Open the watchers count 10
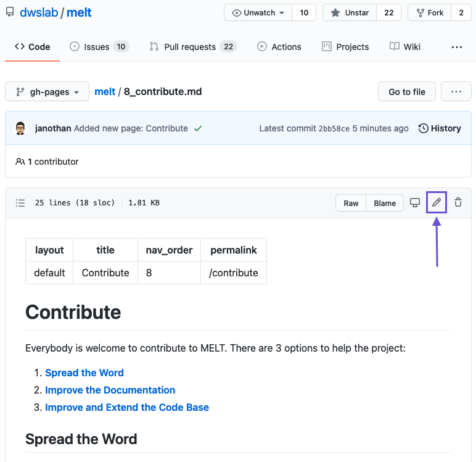This screenshot has width=476, height=462. (304, 12)
